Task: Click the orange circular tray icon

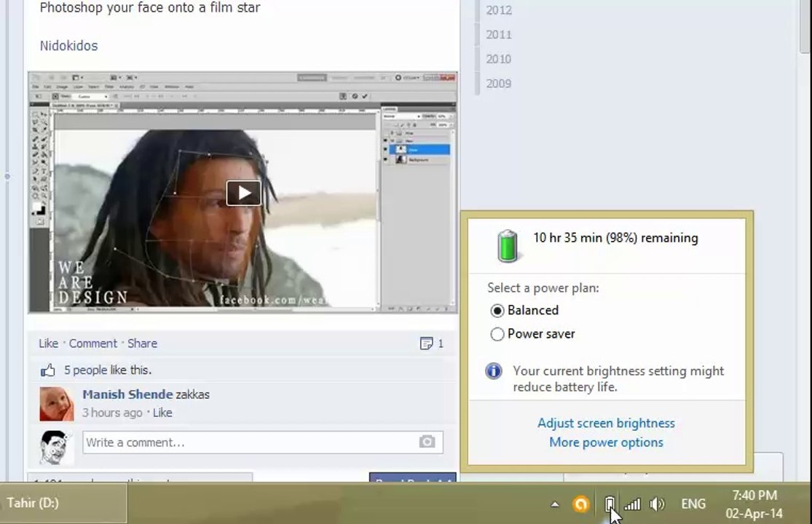Action: click(x=581, y=504)
